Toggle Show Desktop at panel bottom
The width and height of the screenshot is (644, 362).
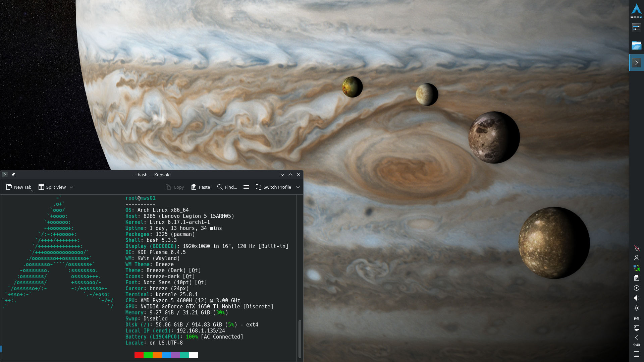pos(636,354)
